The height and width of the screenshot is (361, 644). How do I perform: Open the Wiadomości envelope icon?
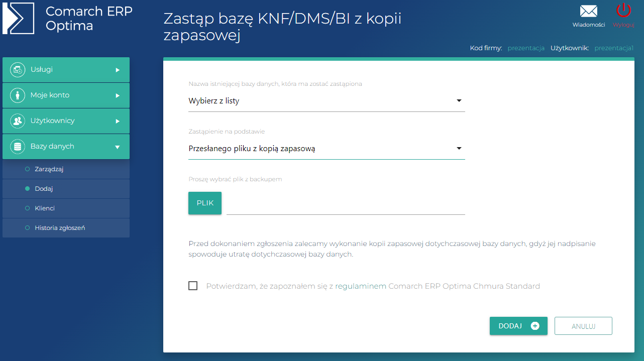point(589,11)
